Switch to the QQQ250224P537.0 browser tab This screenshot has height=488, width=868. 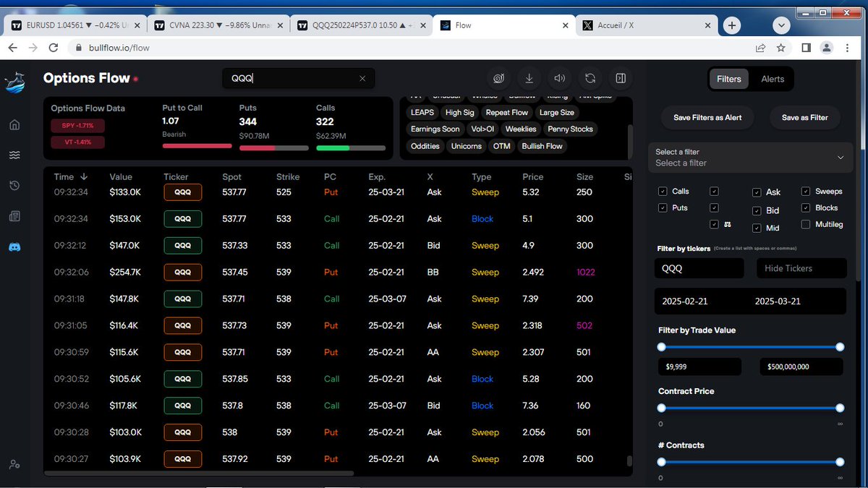point(362,25)
